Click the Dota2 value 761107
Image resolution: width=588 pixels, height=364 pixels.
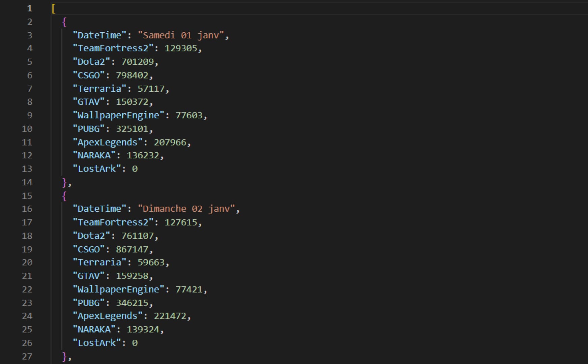tap(138, 236)
